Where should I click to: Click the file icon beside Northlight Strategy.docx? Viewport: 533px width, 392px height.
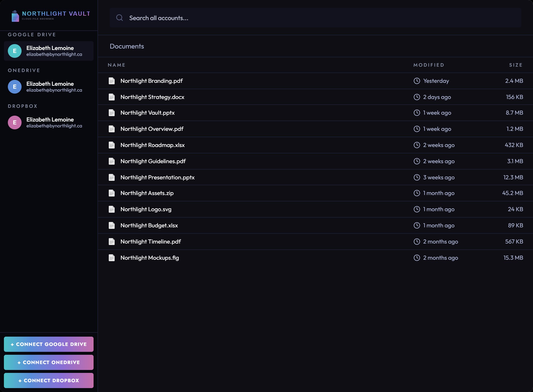pos(112,97)
